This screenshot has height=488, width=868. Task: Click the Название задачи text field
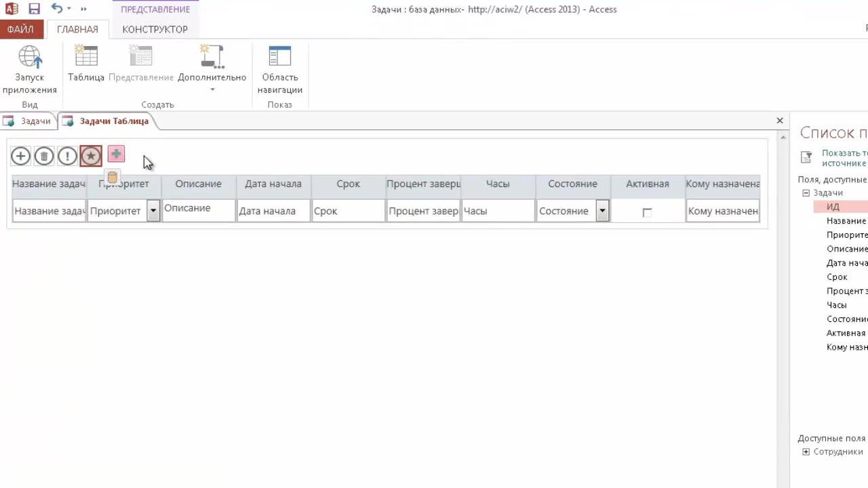(49, 211)
